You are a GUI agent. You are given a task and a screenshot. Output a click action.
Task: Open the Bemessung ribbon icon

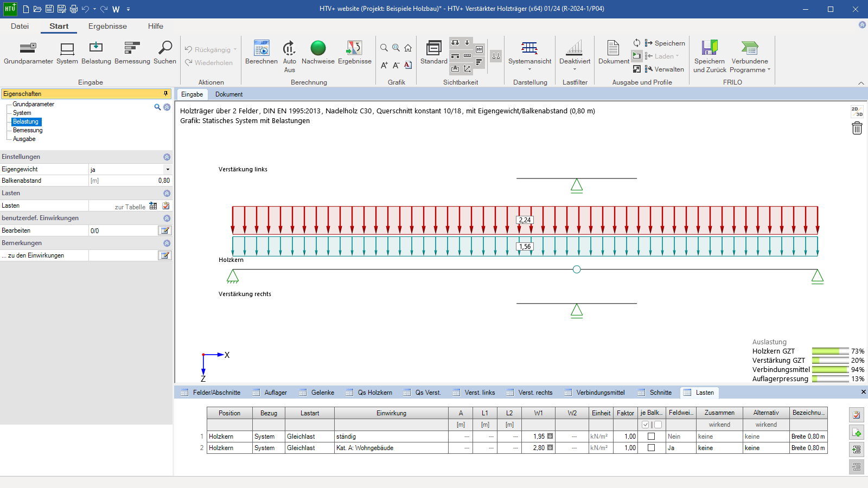tap(132, 53)
